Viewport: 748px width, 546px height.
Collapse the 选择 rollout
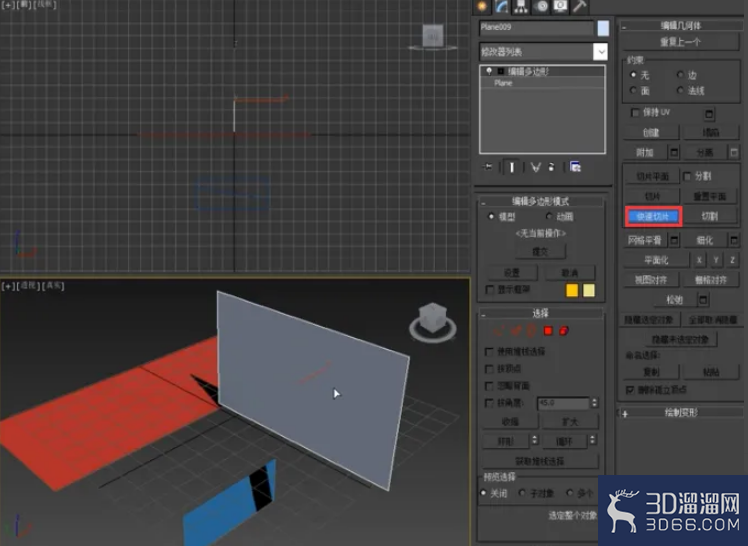coord(483,314)
